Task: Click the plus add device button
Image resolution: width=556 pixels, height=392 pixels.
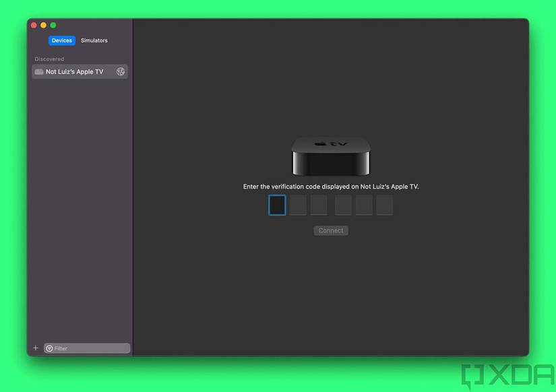Action: point(36,348)
